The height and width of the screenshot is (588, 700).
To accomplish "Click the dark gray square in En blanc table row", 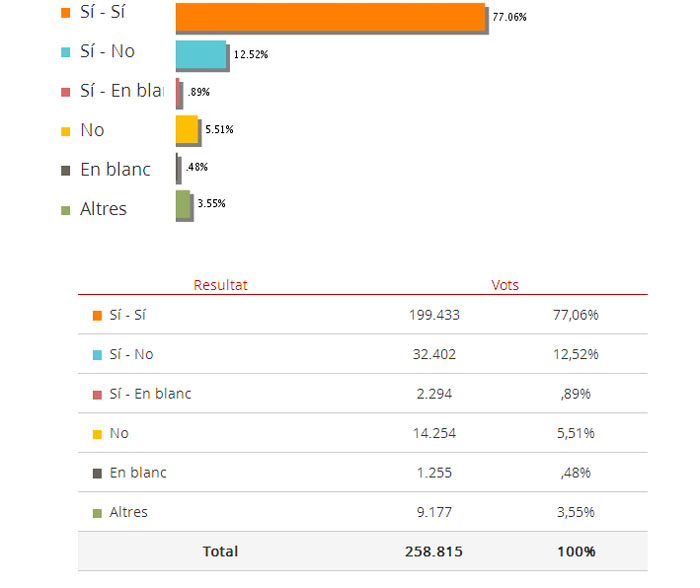I will click(x=97, y=473).
